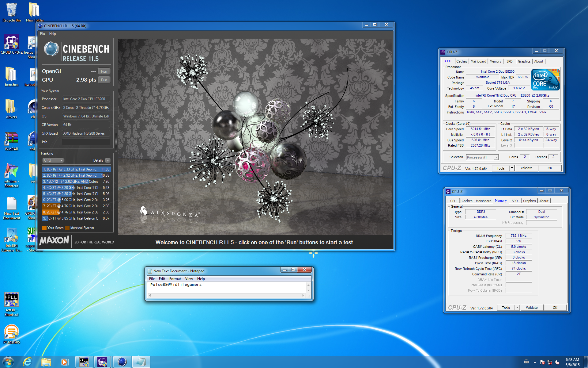This screenshot has width=588, height=368.
Task: Run the OpenGL benchmark in Cinebench
Action: [104, 71]
